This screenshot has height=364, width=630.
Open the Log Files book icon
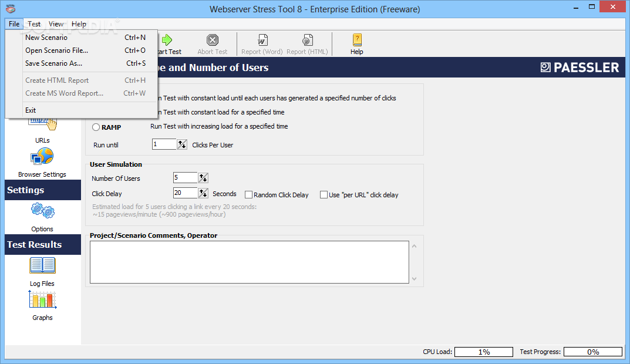(43, 265)
